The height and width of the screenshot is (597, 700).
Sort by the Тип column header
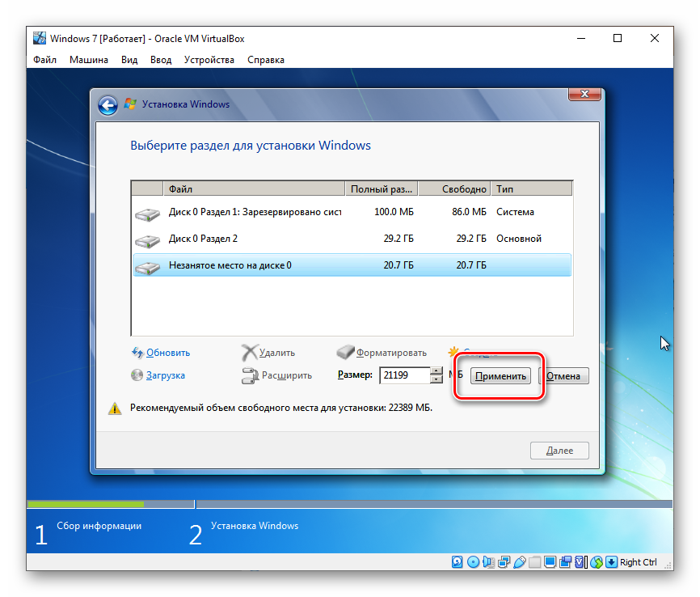532,189
